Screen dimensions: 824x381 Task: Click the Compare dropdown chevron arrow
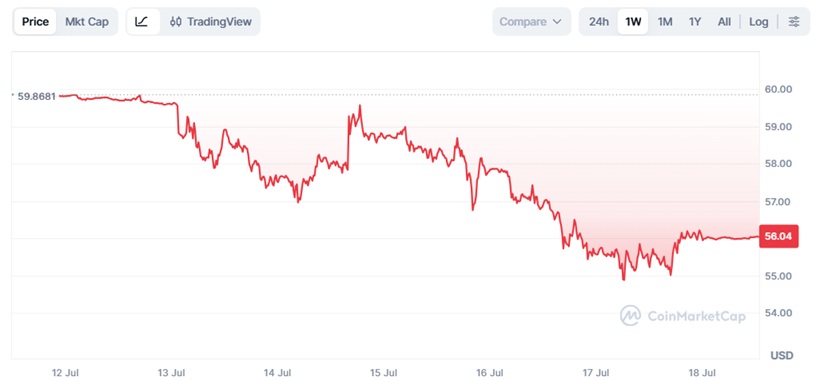pos(558,22)
